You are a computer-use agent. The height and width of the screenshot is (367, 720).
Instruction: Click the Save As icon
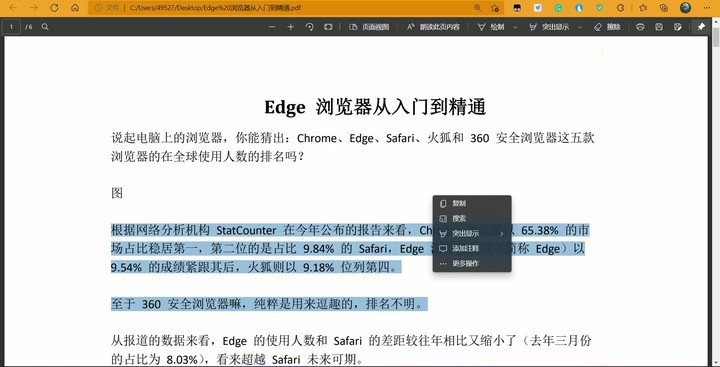point(678,27)
